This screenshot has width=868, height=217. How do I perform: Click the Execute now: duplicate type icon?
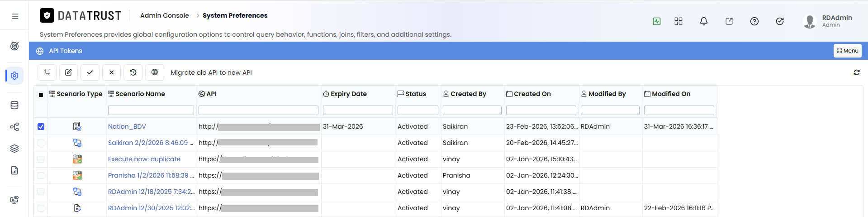[77, 159]
